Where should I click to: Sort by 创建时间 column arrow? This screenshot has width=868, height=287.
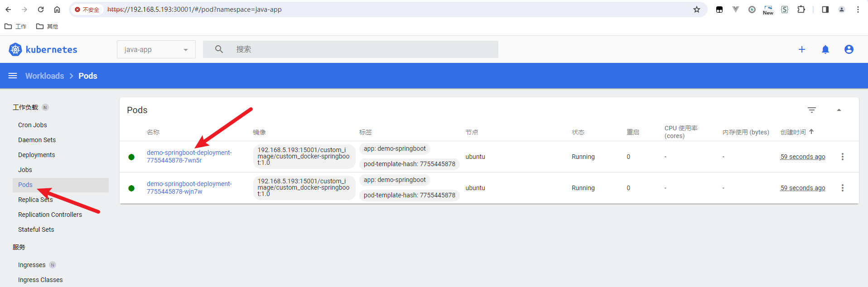click(x=811, y=132)
